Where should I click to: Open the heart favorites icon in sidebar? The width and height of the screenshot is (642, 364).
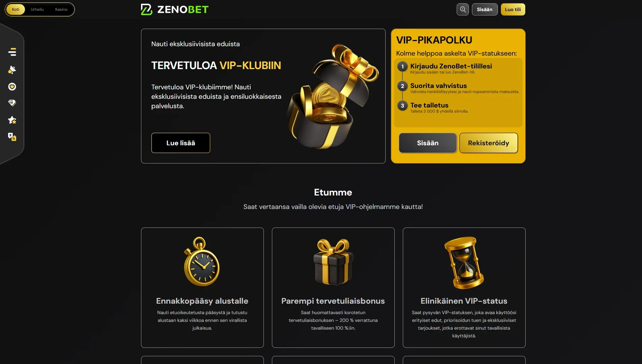click(12, 87)
